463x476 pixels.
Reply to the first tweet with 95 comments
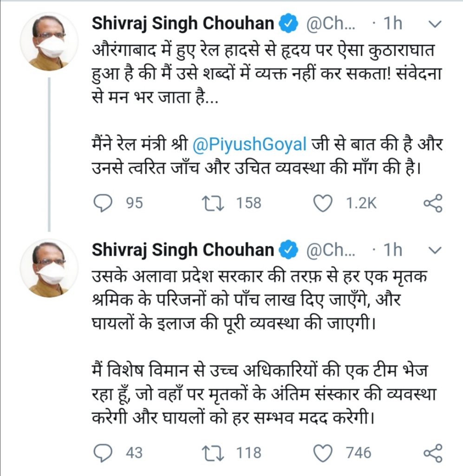pos(103,203)
